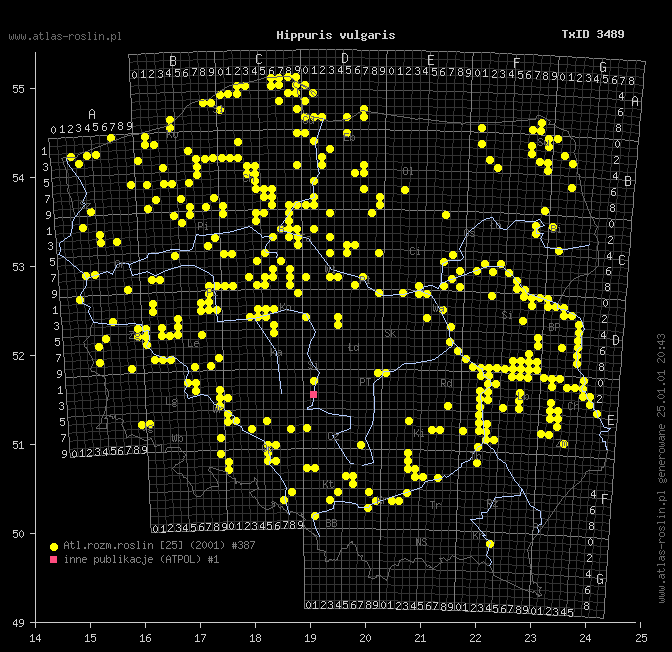This screenshot has width=672, height=652.
Task: Click ATPOL column letter E at top
Action: click(431, 60)
